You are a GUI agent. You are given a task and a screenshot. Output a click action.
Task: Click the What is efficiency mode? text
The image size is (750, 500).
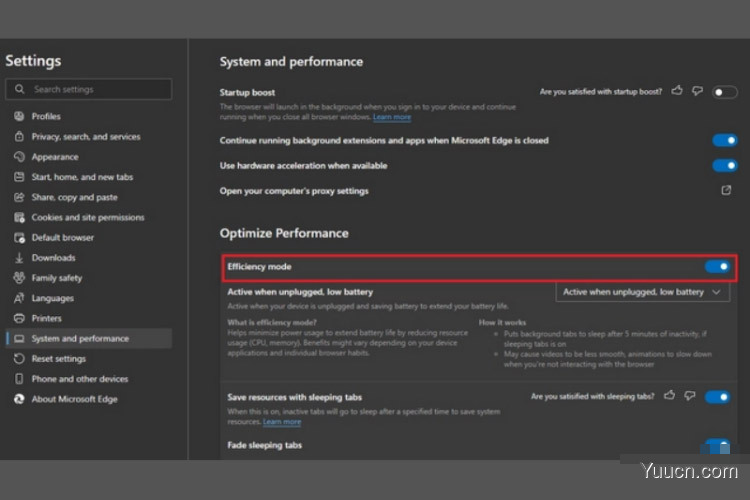click(272, 322)
